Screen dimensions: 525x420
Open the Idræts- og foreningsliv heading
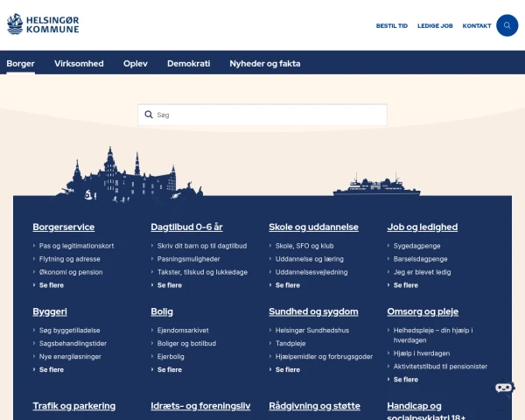point(200,406)
